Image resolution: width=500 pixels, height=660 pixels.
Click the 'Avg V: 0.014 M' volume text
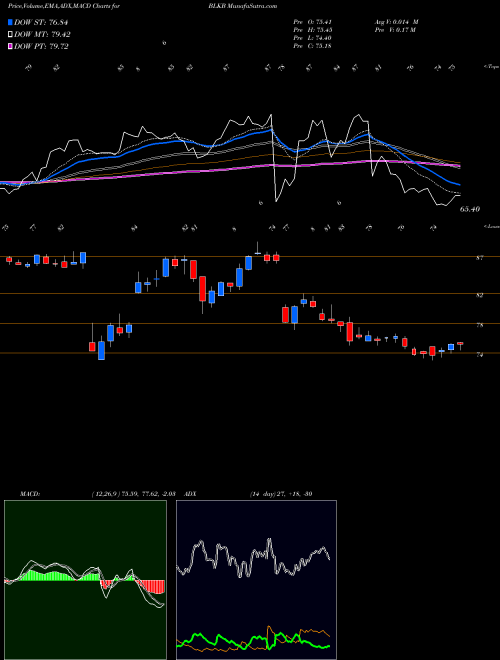pyautogui.click(x=396, y=22)
